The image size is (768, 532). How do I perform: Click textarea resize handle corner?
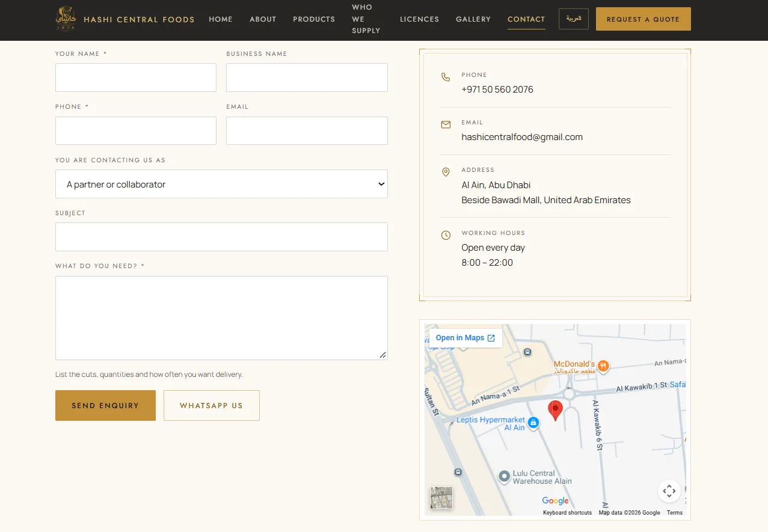[382, 355]
